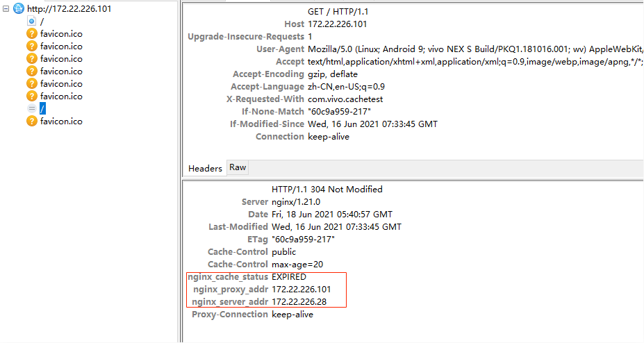Click the nginx_cache_status EXPIRED value
Screen dimensions: 644x343
click(x=289, y=277)
